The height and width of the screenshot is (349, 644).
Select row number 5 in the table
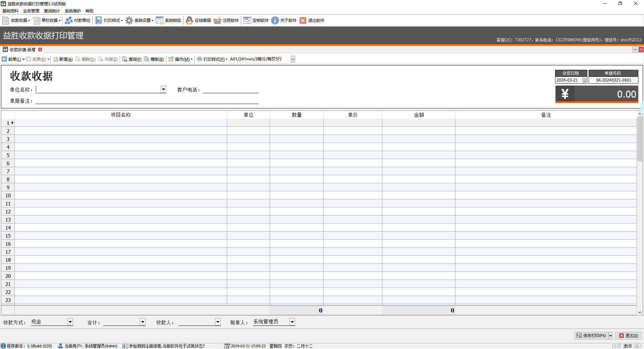(8, 155)
